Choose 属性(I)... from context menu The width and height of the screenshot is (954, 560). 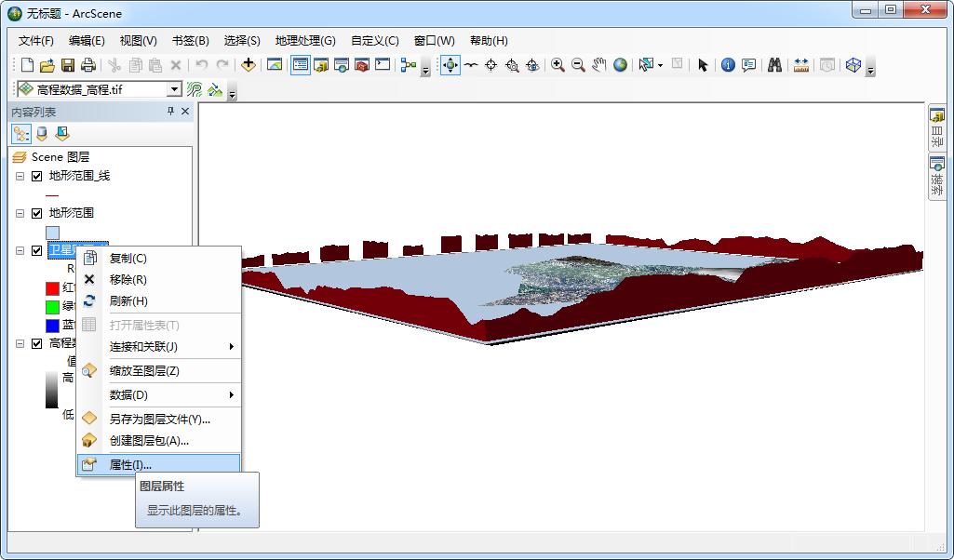pyautogui.click(x=130, y=464)
